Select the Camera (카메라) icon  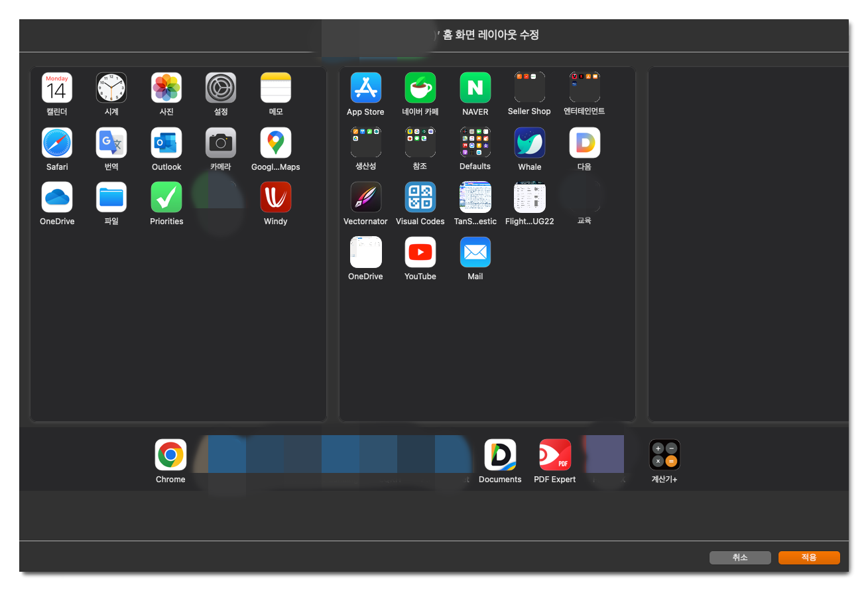click(221, 143)
